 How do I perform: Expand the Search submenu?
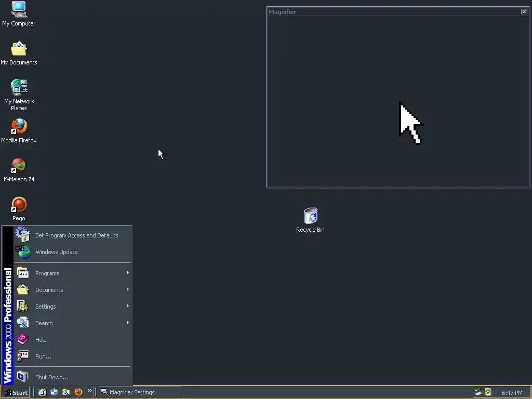[72, 323]
